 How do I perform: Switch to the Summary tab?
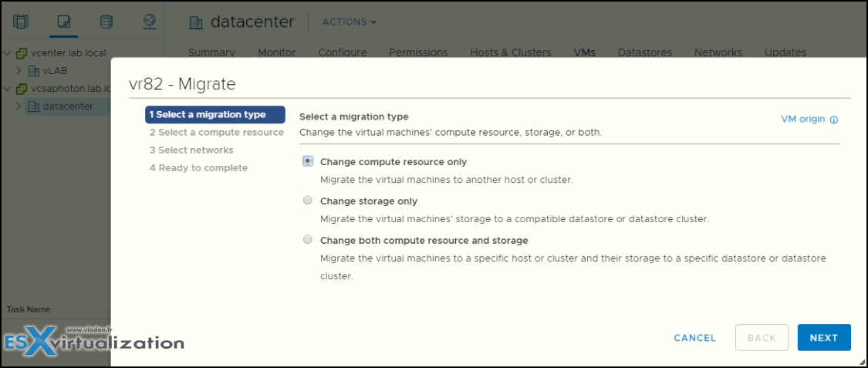point(211,52)
